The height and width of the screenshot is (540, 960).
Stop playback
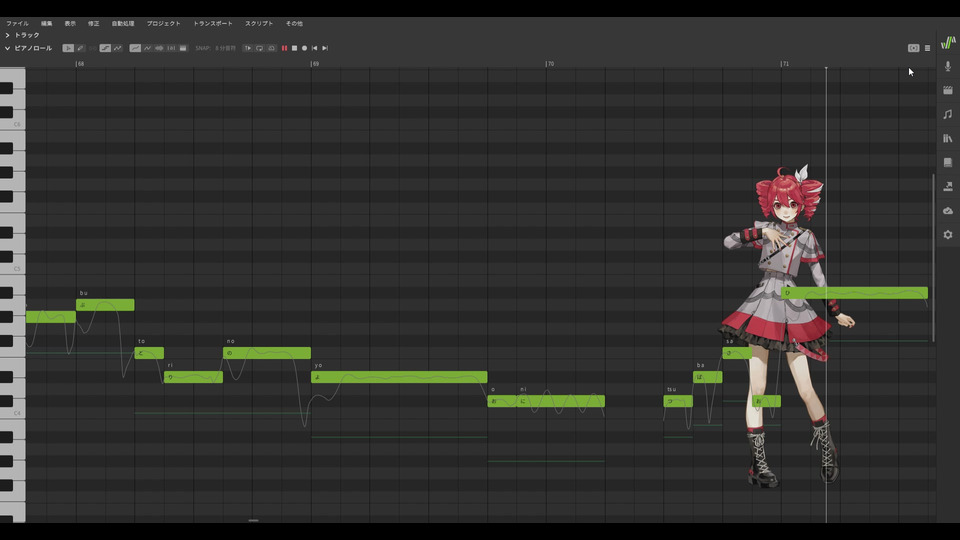click(294, 48)
